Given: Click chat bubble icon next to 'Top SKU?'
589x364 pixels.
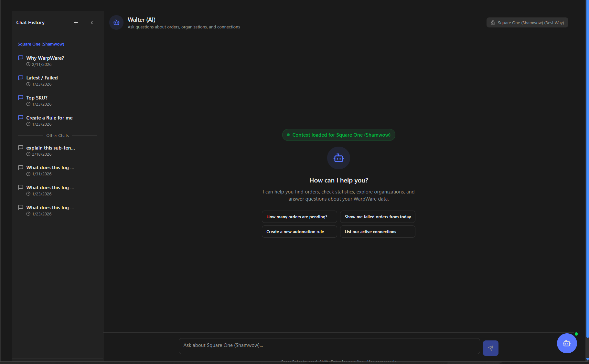Looking at the screenshot, I should tap(21, 98).
